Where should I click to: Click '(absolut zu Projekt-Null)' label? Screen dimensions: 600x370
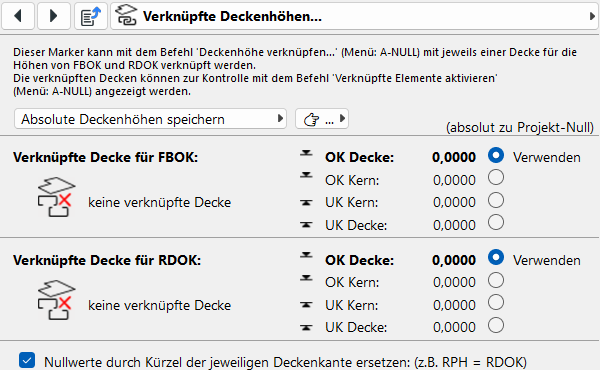coord(520,127)
